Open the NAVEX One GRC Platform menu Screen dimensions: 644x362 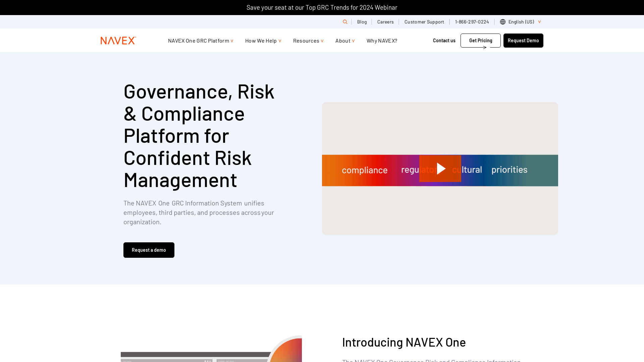[201, 41]
